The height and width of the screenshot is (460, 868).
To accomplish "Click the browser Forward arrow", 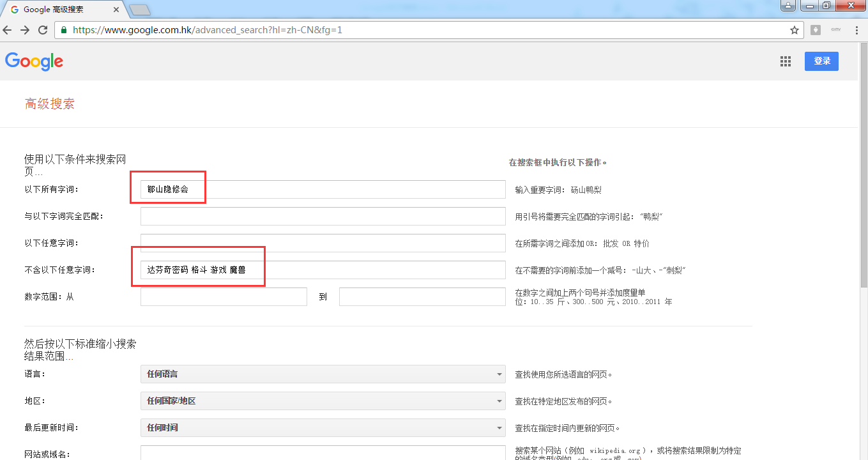I will [25, 30].
